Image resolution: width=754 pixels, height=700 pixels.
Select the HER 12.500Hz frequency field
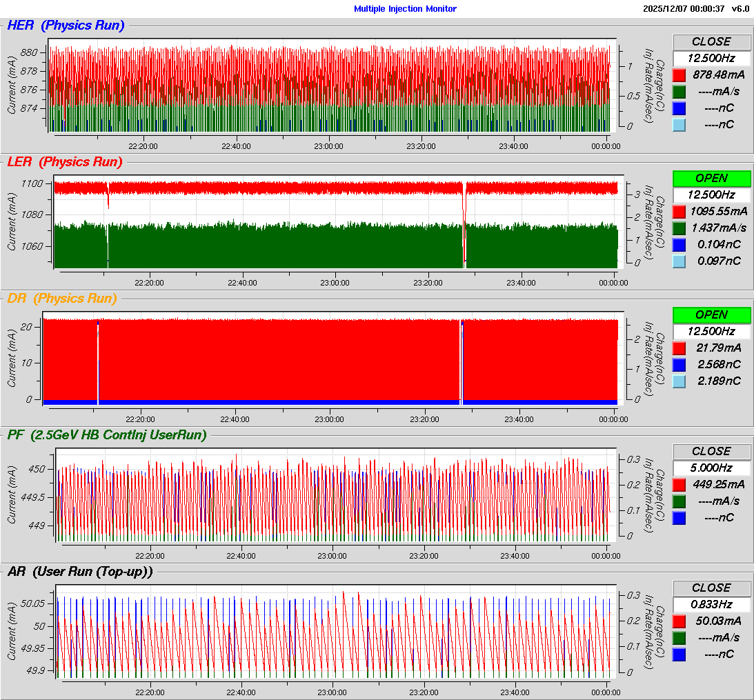click(711, 58)
